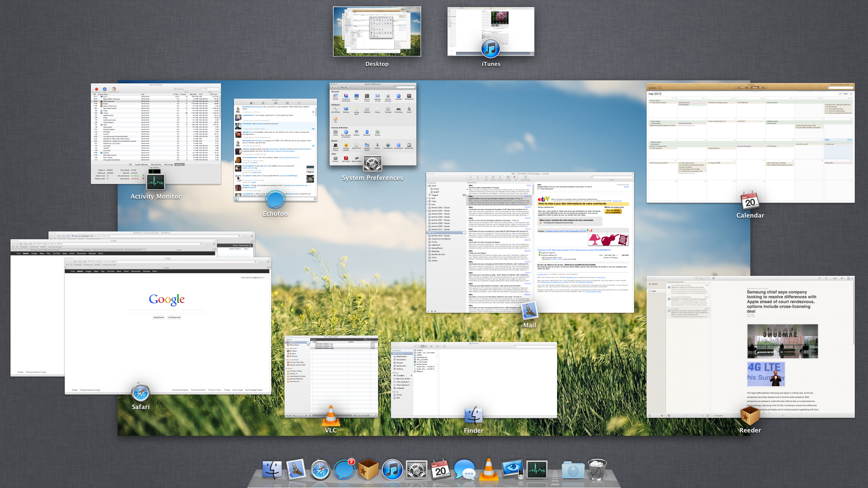
Task: Open Messages speech bubble dock icon
Action: click(464, 470)
